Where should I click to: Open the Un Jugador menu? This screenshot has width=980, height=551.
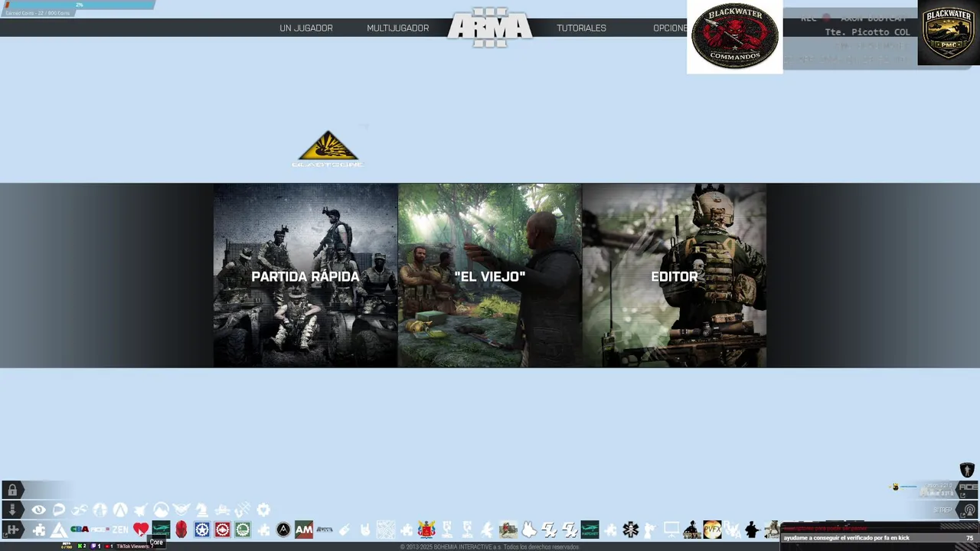305,28
